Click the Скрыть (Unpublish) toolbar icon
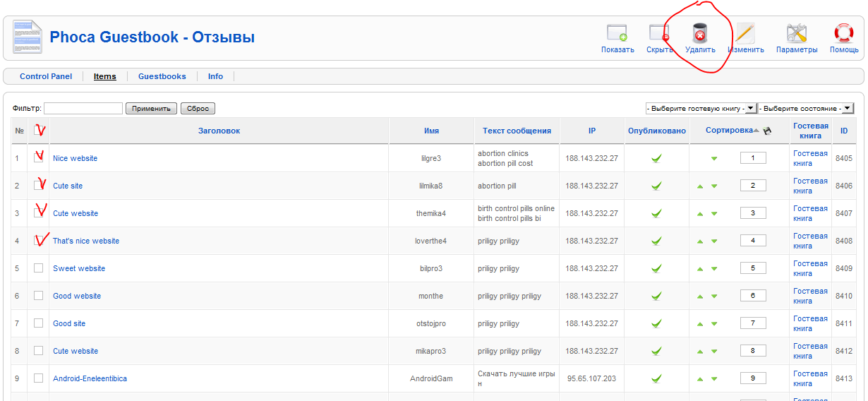Viewport: 868px width, 401px height. (x=659, y=34)
